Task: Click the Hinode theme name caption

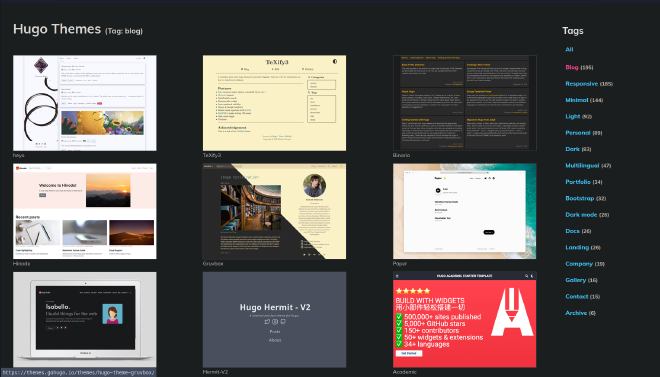Action: pyautogui.click(x=21, y=264)
